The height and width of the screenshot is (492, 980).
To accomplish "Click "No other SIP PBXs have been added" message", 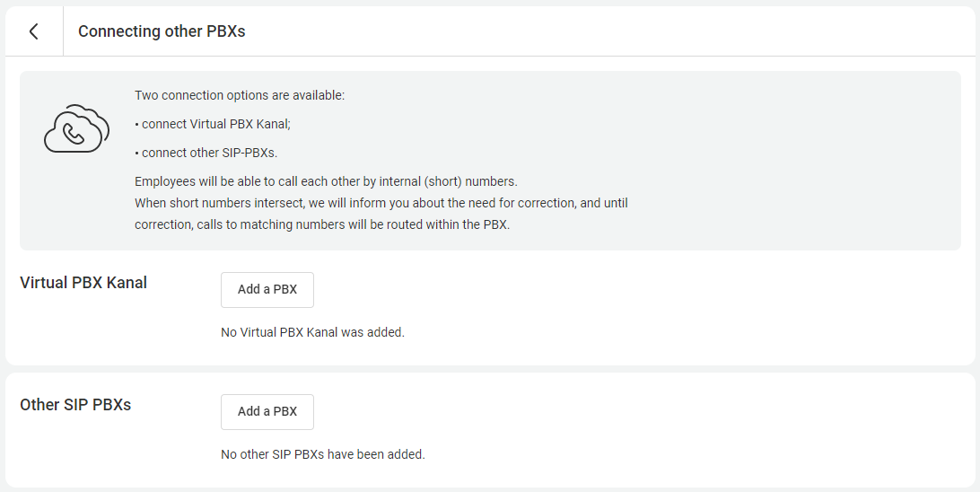I will (322, 454).
